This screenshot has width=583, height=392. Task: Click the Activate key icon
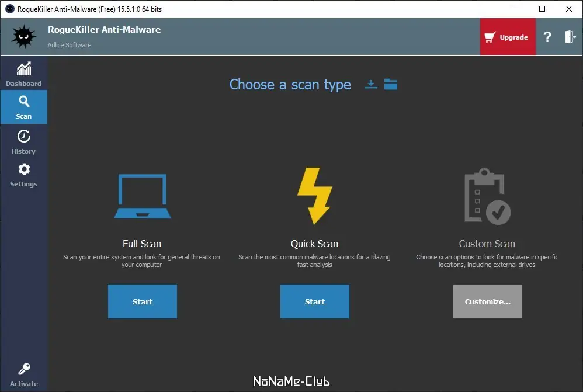click(x=24, y=369)
